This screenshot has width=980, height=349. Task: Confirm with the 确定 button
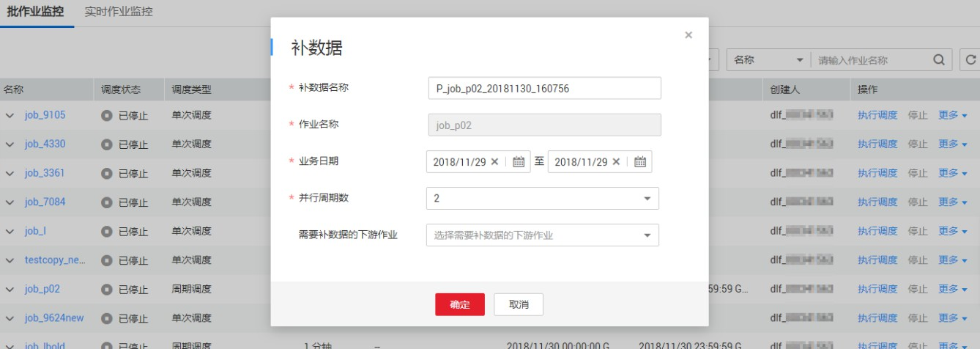coord(460,304)
